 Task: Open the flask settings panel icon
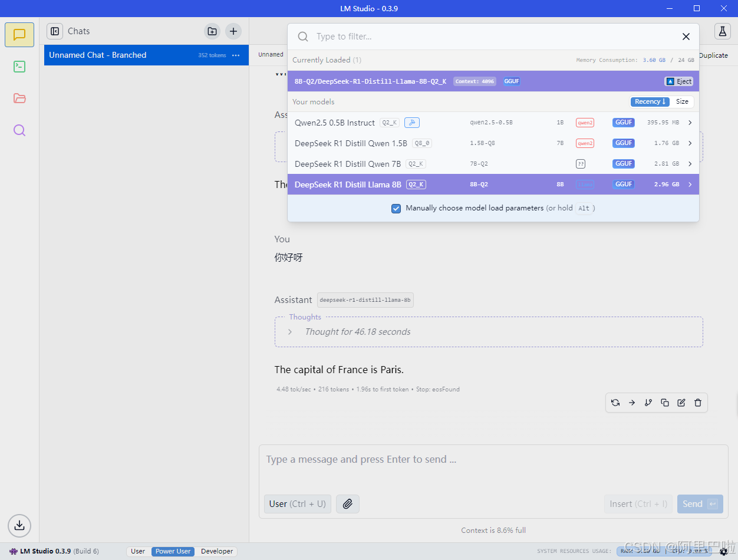(722, 31)
